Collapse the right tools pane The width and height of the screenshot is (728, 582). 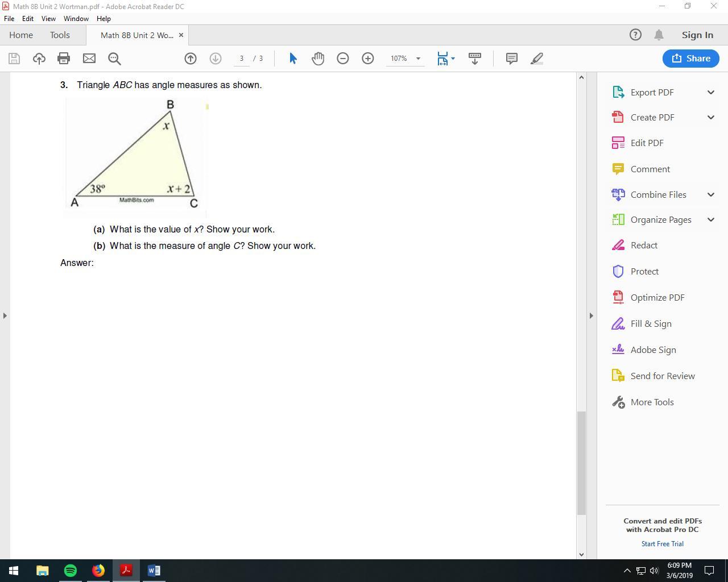point(591,315)
